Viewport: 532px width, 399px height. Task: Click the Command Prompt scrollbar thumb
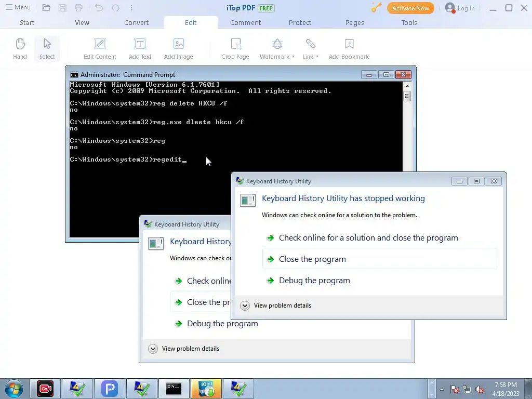[x=407, y=96]
